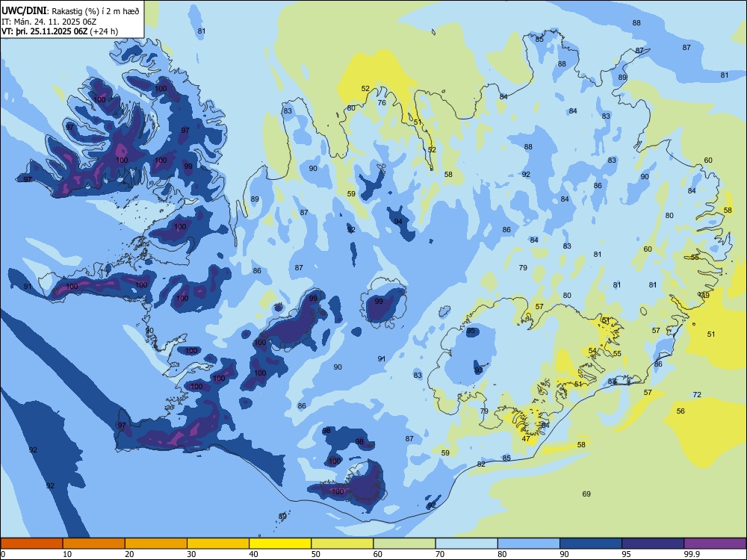Click the 'VT: Þri. 25.11.2025 06Z (+24 h)' line
Image resolution: width=747 pixels, height=560 pixels.
(60, 31)
